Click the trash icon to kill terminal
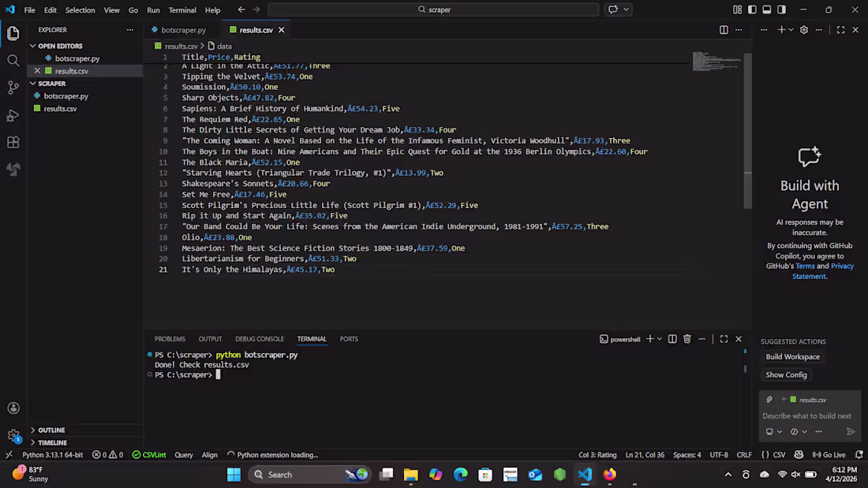This screenshot has width=868, height=488. [687, 338]
